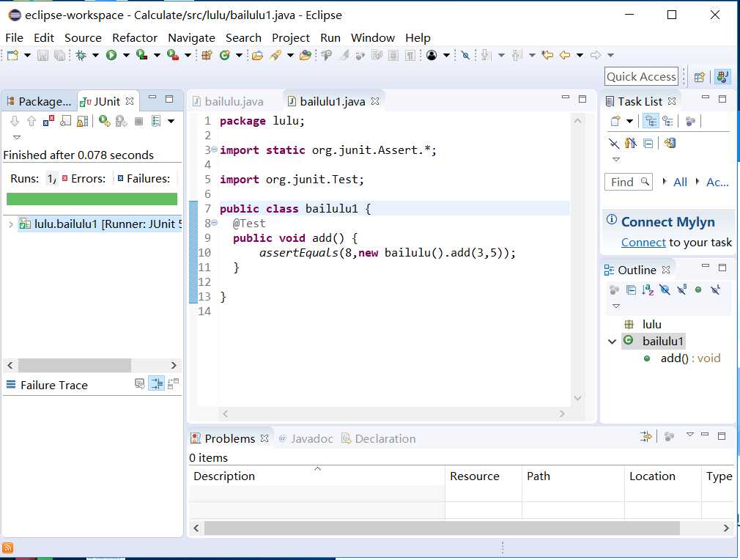Click the Description column header
The image size is (740, 560).
[x=317, y=476]
